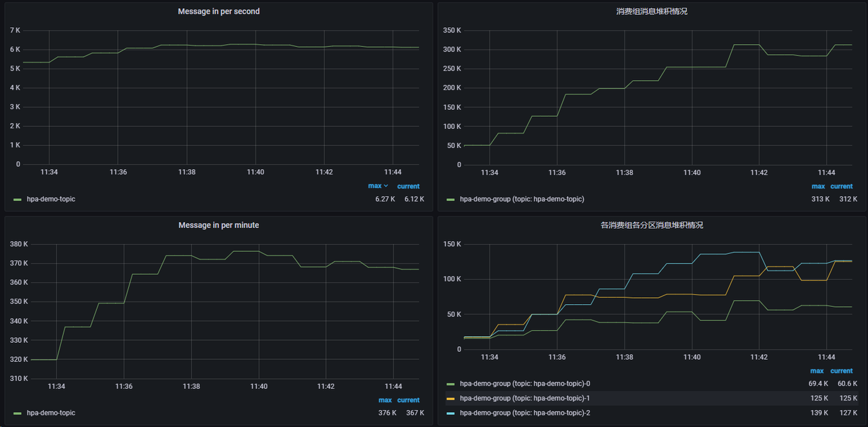This screenshot has width=868, height=427.
Task: Sort Message in per second legend by max
Action: pyautogui.click(x=374, y=186)
